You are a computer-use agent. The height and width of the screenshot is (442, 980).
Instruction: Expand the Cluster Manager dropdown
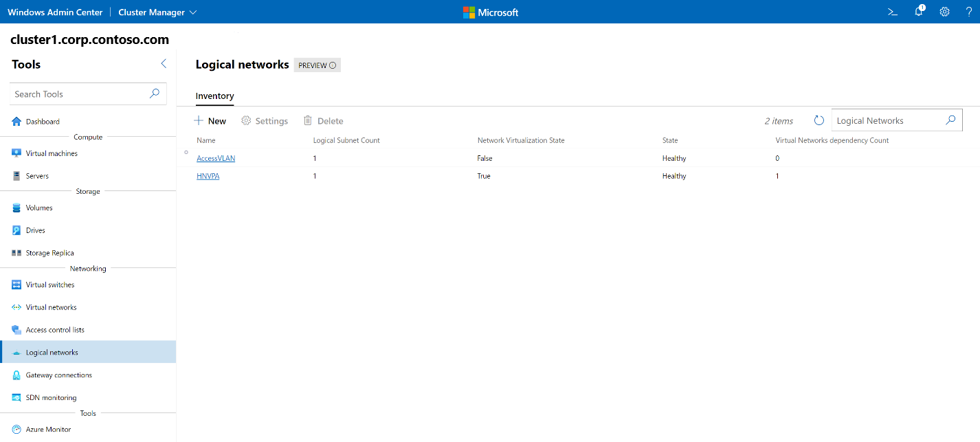(157, 12)
